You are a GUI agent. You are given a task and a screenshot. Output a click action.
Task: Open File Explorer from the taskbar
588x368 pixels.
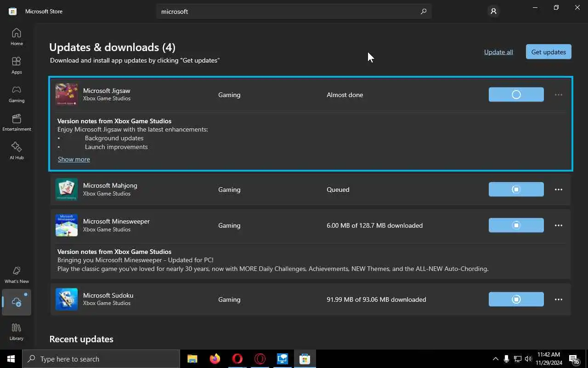coord(192,359)
